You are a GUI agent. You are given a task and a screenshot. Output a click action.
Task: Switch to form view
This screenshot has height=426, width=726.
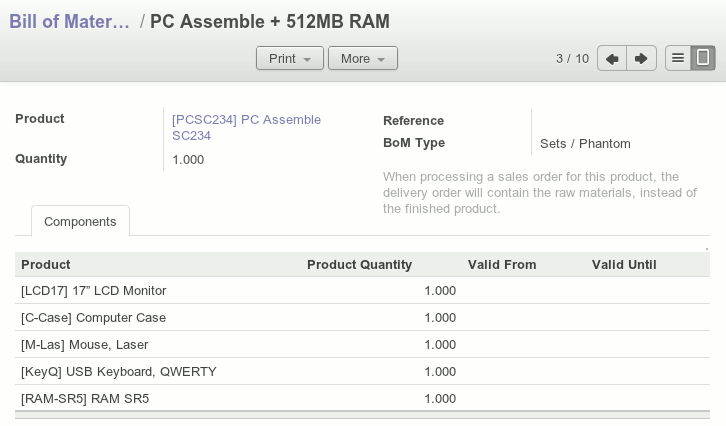(x=703, y=59)
